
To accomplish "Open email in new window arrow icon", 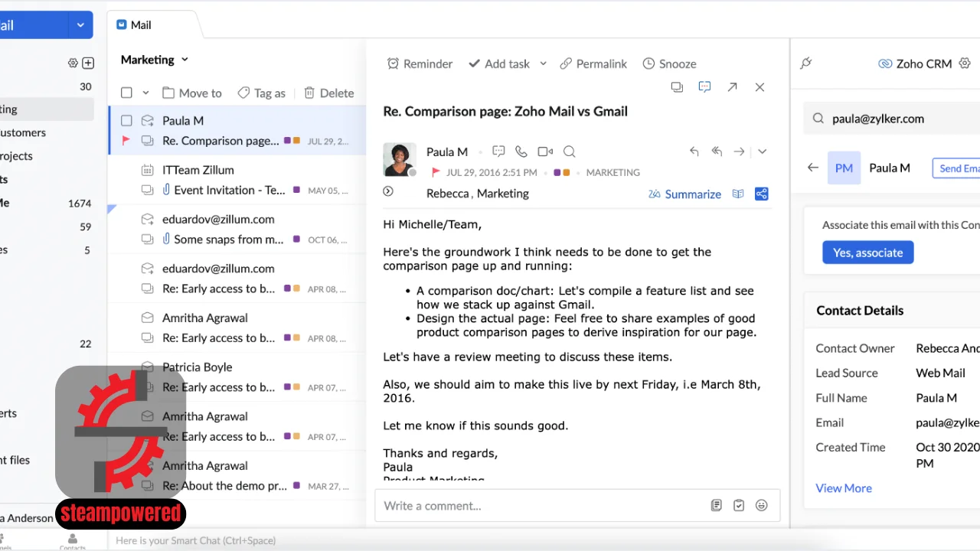I will coord(732,87).
